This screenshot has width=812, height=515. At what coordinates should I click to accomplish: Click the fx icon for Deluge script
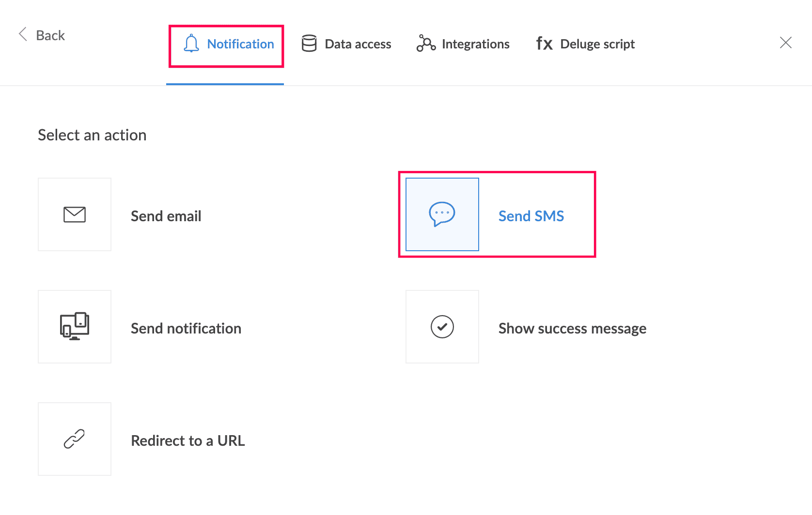pyautogui.click(x=545, y=44)
